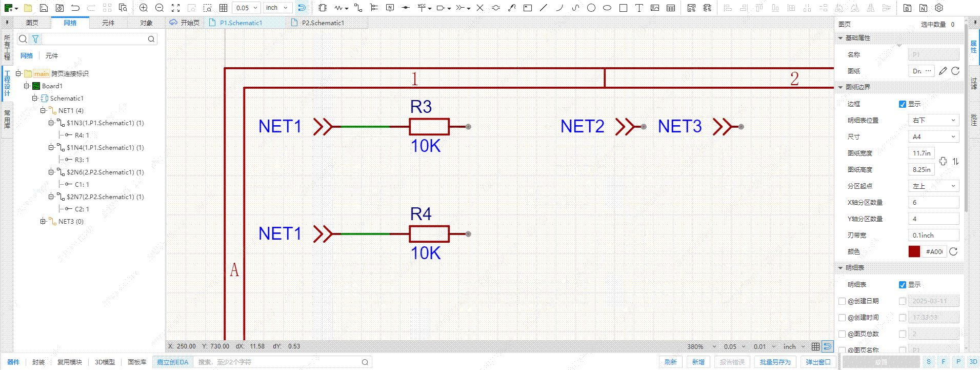Toggle the 边框 显示 checkbox
Viewport: 980px width, 370px height.
[x=903, y=104]
